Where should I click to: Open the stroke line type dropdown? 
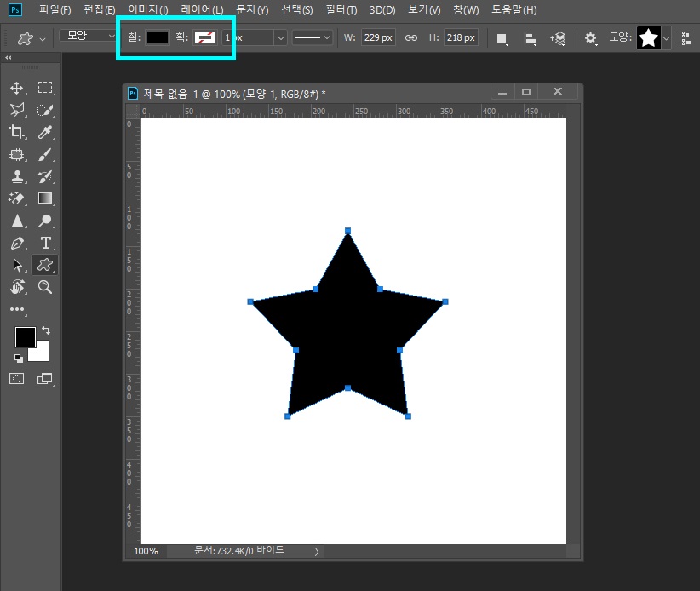(313, 38)
